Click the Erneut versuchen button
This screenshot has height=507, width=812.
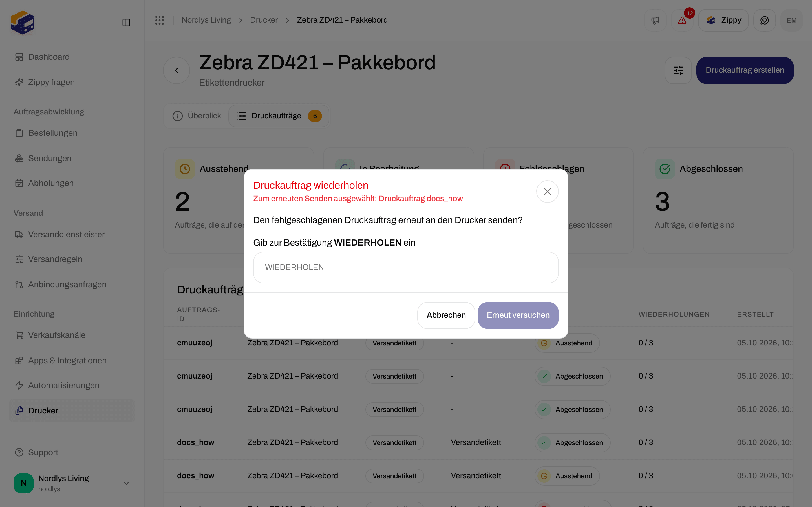tap(518, 315)
